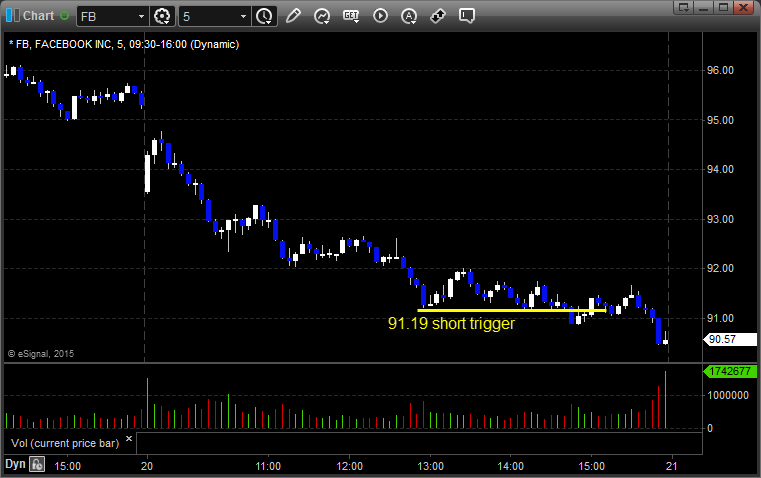Viewport: 761px width, 478px height.
Task: Click the comment note icon in toolbar
Action: click(467, 16)
